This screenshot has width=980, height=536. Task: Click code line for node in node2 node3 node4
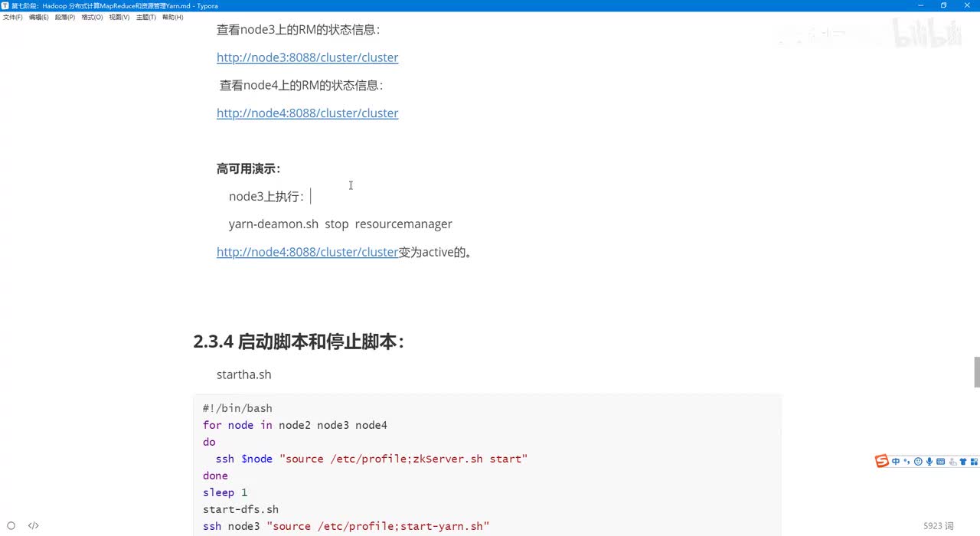pyautogui.click(x=295, y=425)
